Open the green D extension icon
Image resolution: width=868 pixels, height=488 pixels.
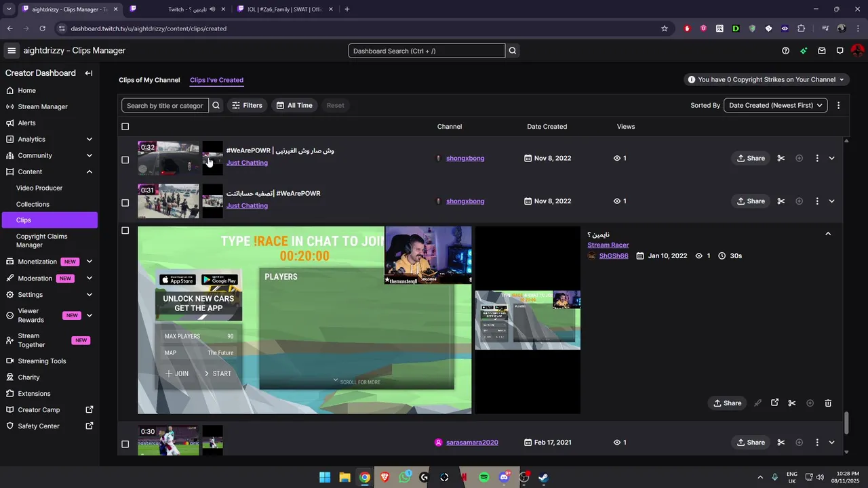pyautogui.click(x=736, y=28)
